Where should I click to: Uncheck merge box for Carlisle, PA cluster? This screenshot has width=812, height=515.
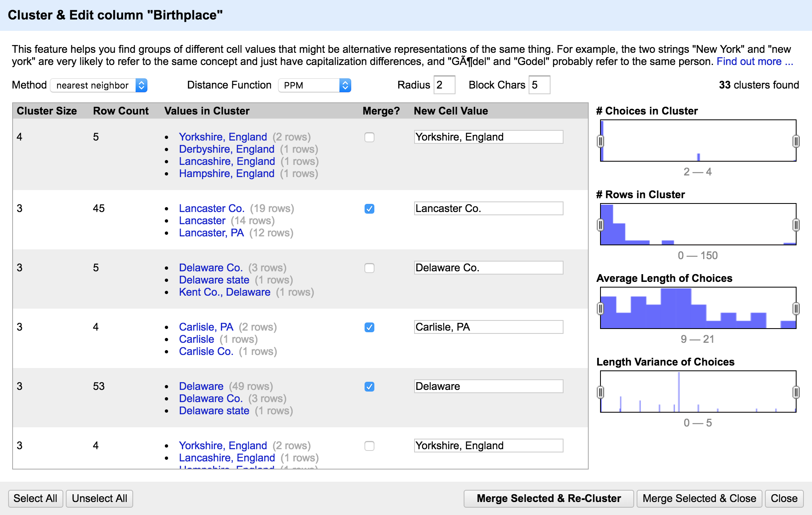pyautogui.click(x=369, y=327)
